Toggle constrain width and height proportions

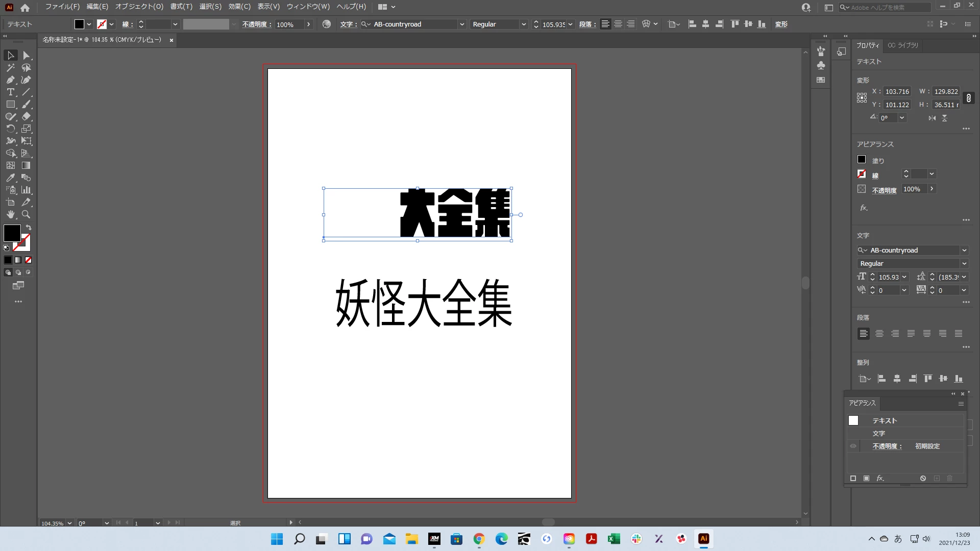pos(968,98)
